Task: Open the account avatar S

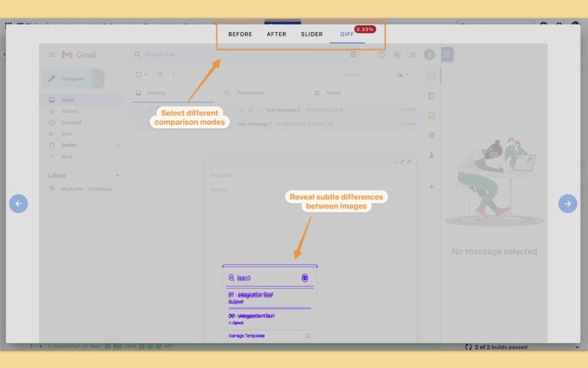Action: click(x=430, y=55)
